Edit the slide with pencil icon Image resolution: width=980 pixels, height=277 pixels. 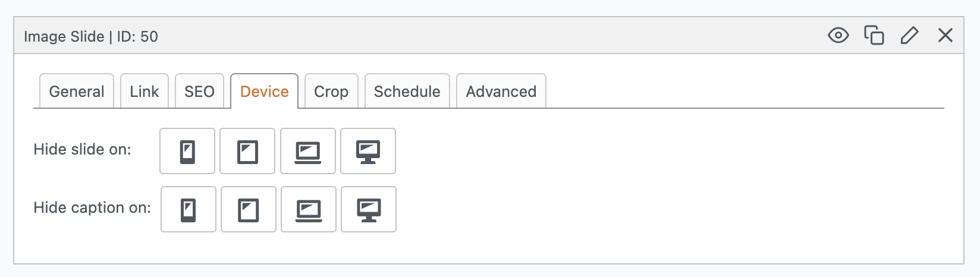(x=909, y=36)
